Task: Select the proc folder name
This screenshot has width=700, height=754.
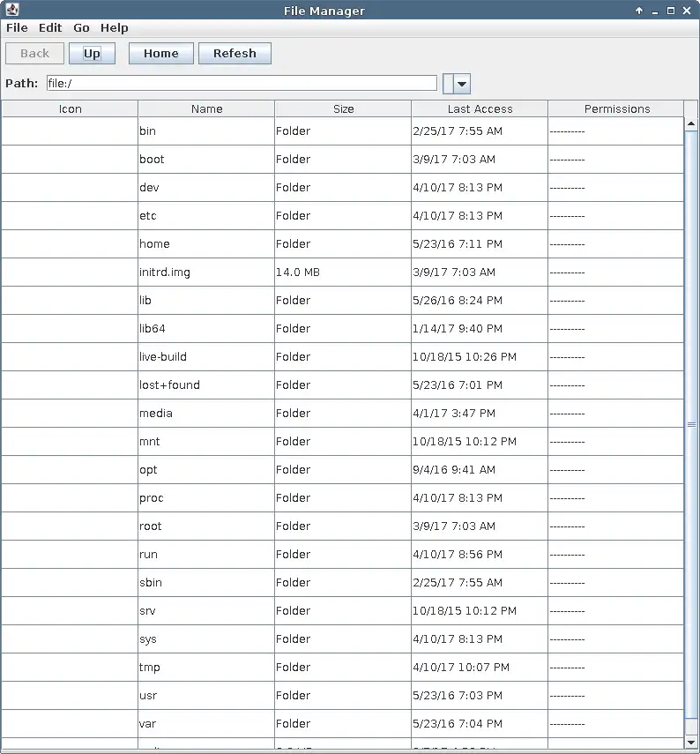Action: tap(152, 498)
